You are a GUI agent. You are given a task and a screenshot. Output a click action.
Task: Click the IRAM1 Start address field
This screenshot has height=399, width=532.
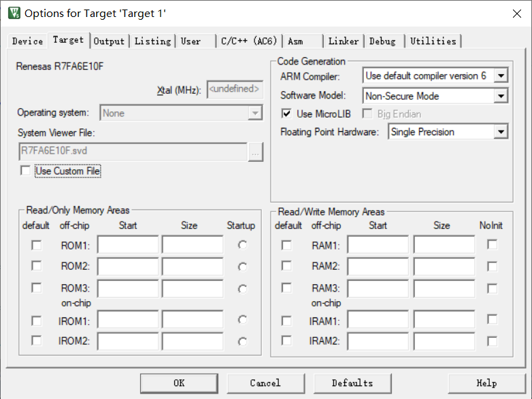(378, 319)
